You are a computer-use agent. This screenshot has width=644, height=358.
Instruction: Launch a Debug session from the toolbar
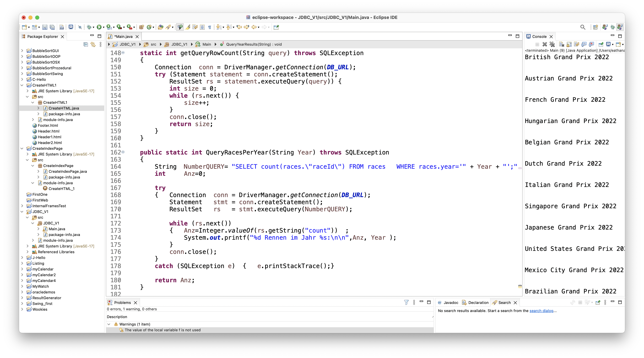click(89, 27)
